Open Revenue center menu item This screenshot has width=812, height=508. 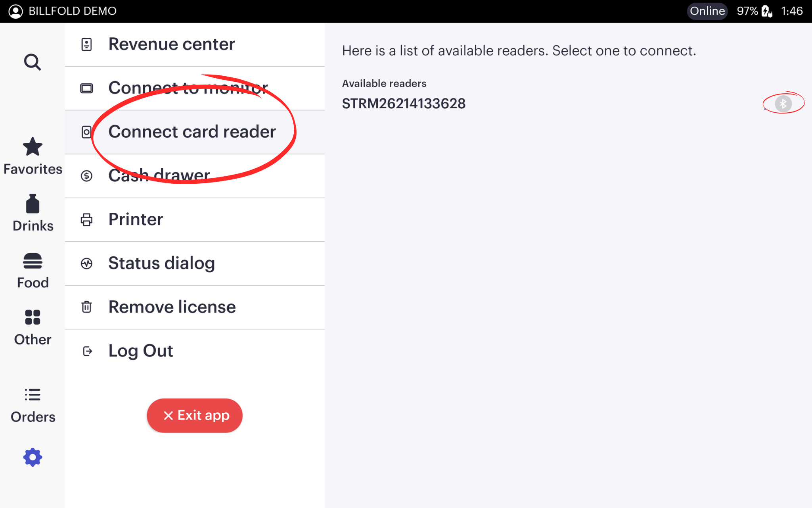[172, 44]
